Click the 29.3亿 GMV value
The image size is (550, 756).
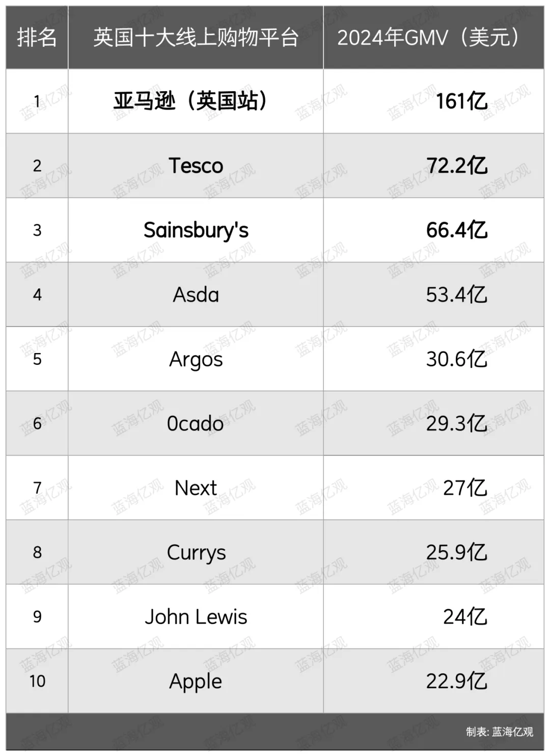(x=457, y=423)
